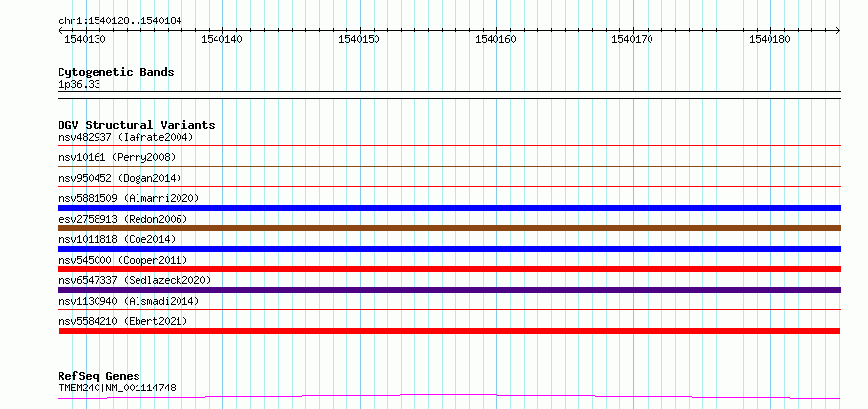Open the nsv6547337 (Sedlazeck2020) variant label
868x409 pixels.
pyautogui.click(x=135, y=280)
